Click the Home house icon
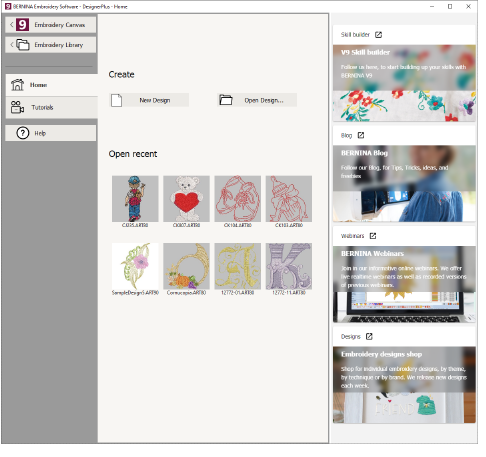 (x=17, y=85)
